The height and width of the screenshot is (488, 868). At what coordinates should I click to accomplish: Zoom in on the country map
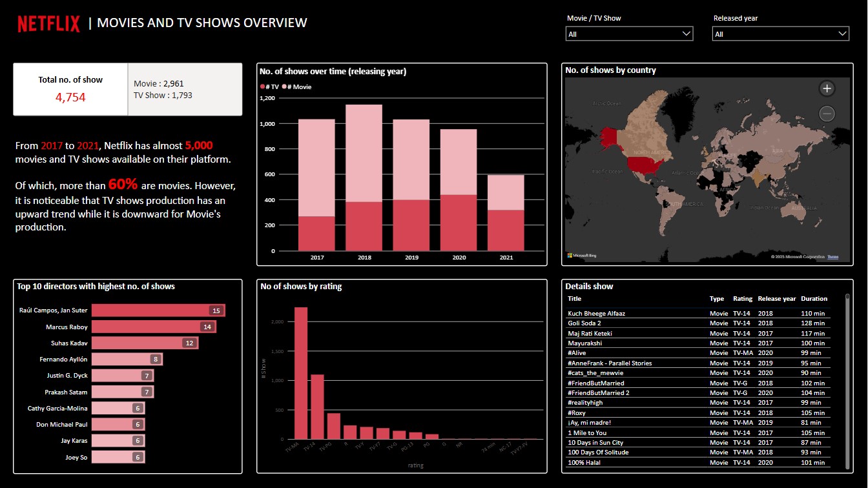[x=827, y=88]
